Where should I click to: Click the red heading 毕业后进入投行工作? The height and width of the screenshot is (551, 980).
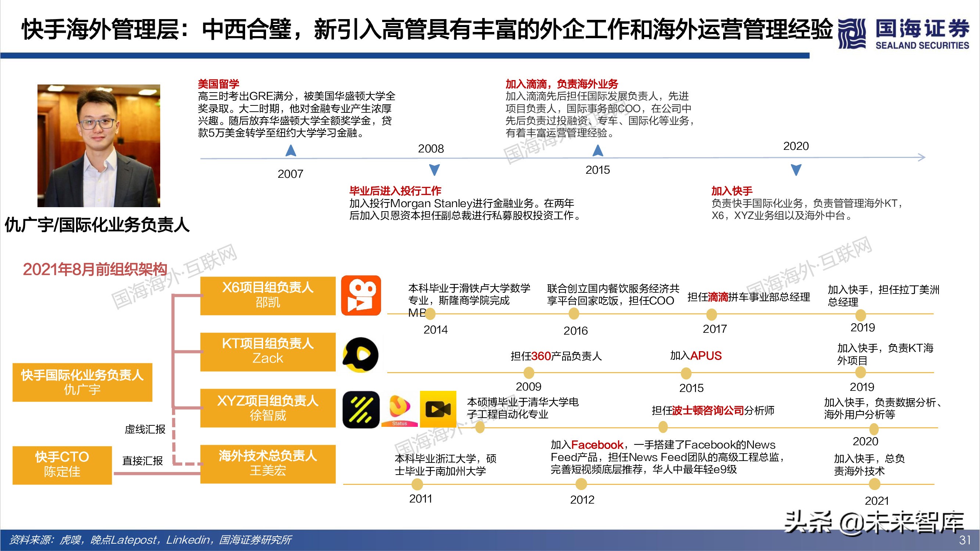click(395, 191)
